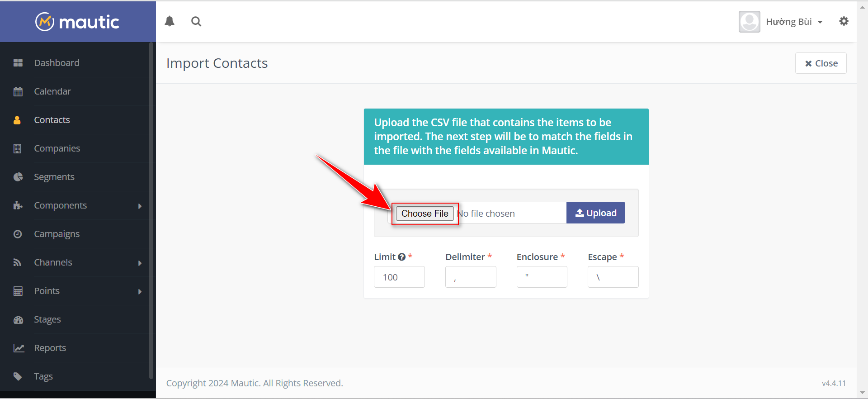Open the settings gear icon

(x=844, y=21)
